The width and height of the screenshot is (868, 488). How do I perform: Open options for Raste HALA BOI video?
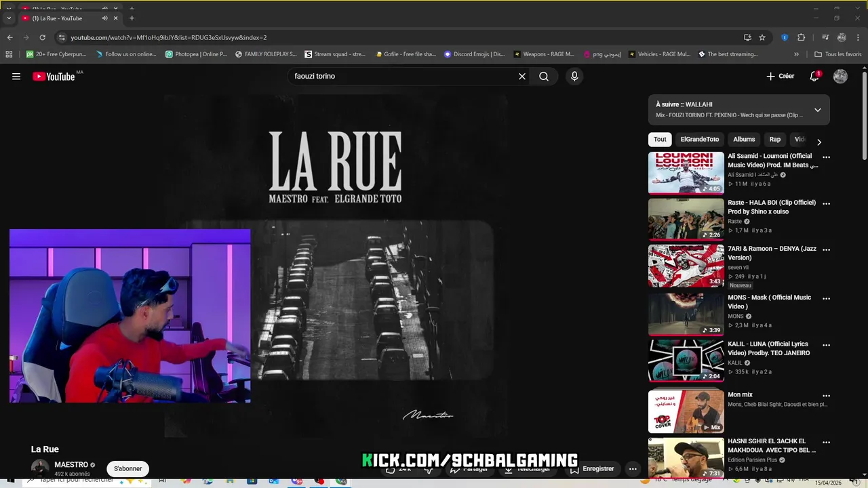point(826,203)
